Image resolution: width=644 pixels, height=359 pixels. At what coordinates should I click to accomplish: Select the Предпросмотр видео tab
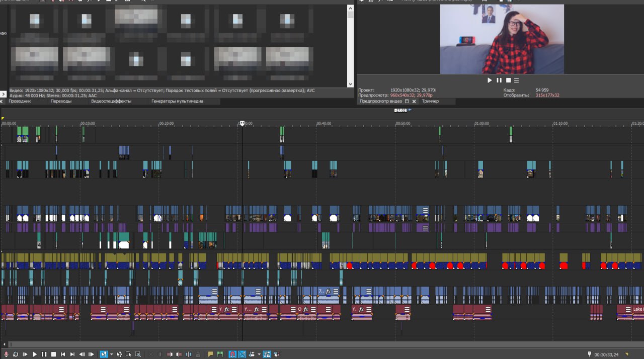tap(381, 101)
